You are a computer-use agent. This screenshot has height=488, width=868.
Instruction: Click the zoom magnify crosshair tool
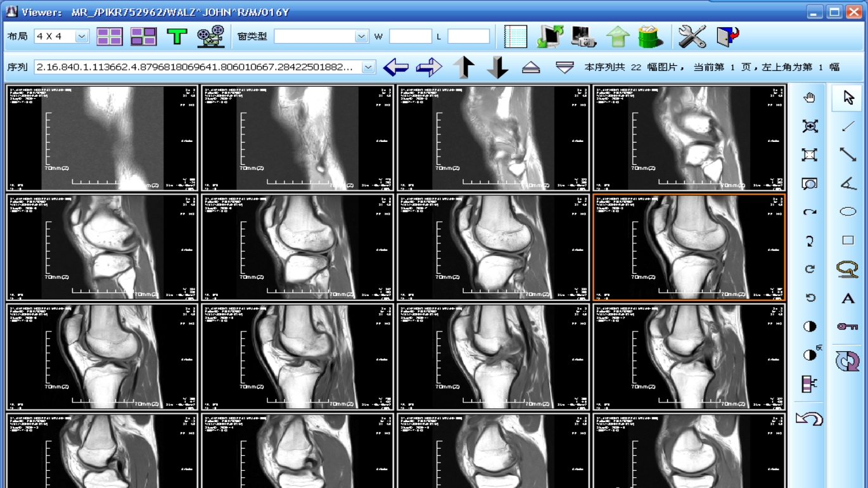click(x=809, y=126)
